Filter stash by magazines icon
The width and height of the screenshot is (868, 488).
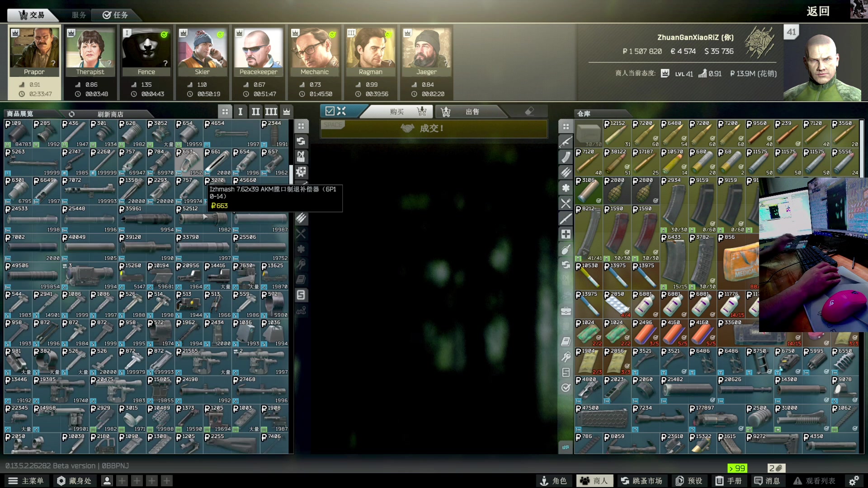click(566, 157)
